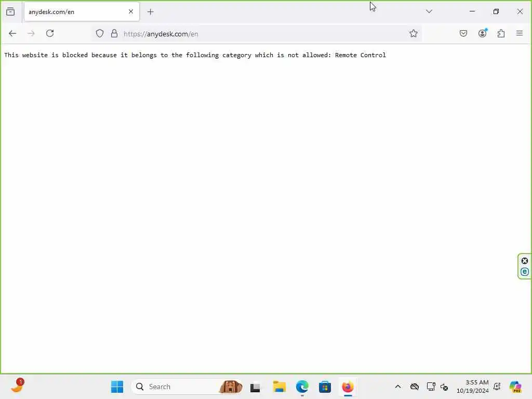The width and height of the screenshot is (532, 399).
Task: Open the clock showing 3:55 AM
Action: click(472, 387)
